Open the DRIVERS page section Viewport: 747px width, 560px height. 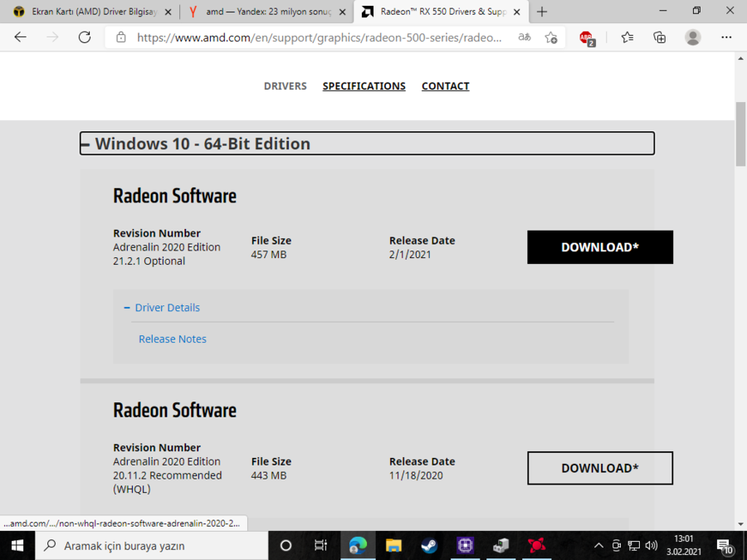click(x=286, y=86)
